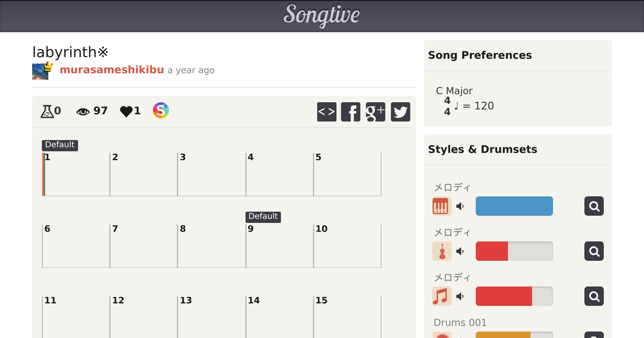
Task: Search styles for the piano melody track
Action: coord(594,206)
